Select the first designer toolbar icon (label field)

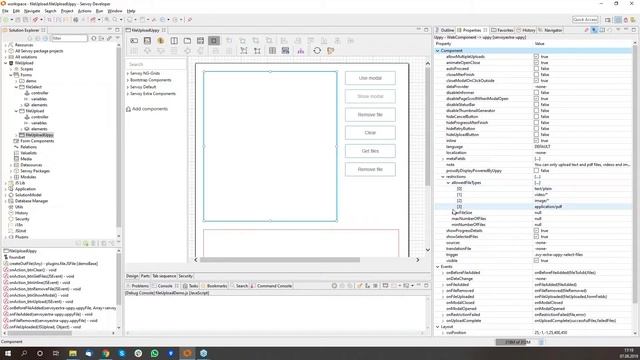134,41
